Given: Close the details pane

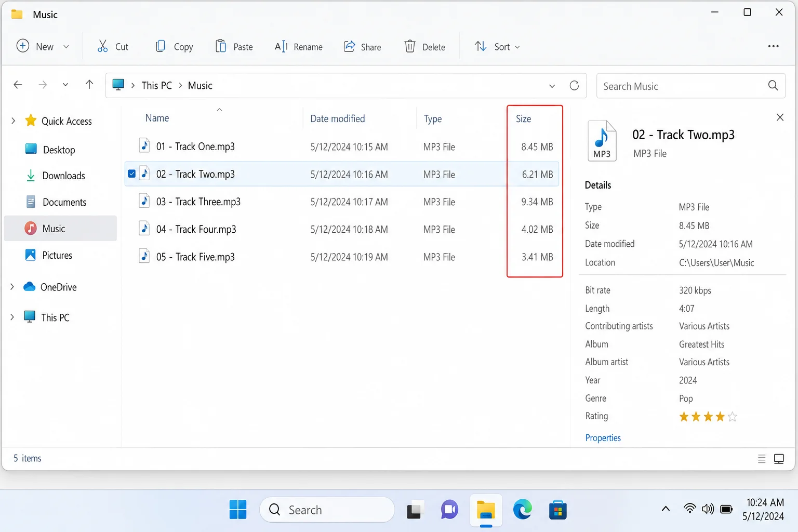Looking at the screenshot, I should (780, 117).
